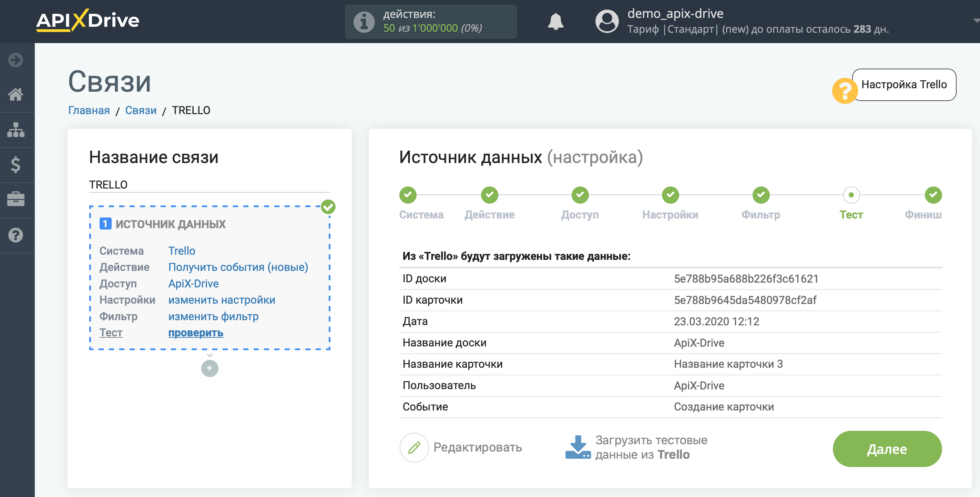Select the current Тест step circle
This screenshot has width=980, height=497.
tap(851, 195)
